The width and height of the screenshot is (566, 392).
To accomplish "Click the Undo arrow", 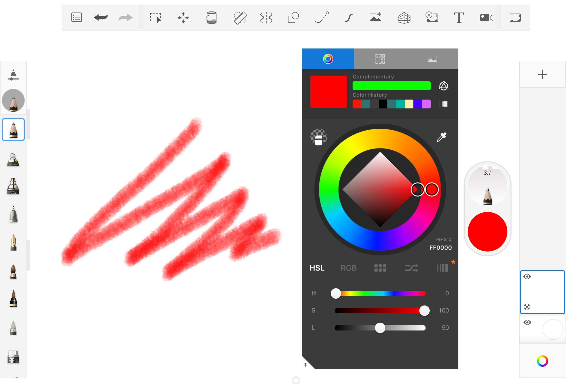I will 101,18.
